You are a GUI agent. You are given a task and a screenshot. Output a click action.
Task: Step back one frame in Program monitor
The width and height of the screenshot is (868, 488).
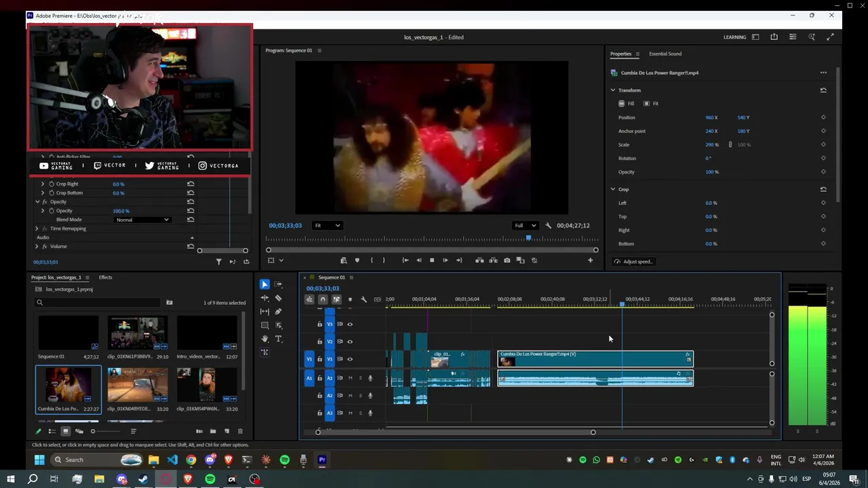tap(418, 260)
